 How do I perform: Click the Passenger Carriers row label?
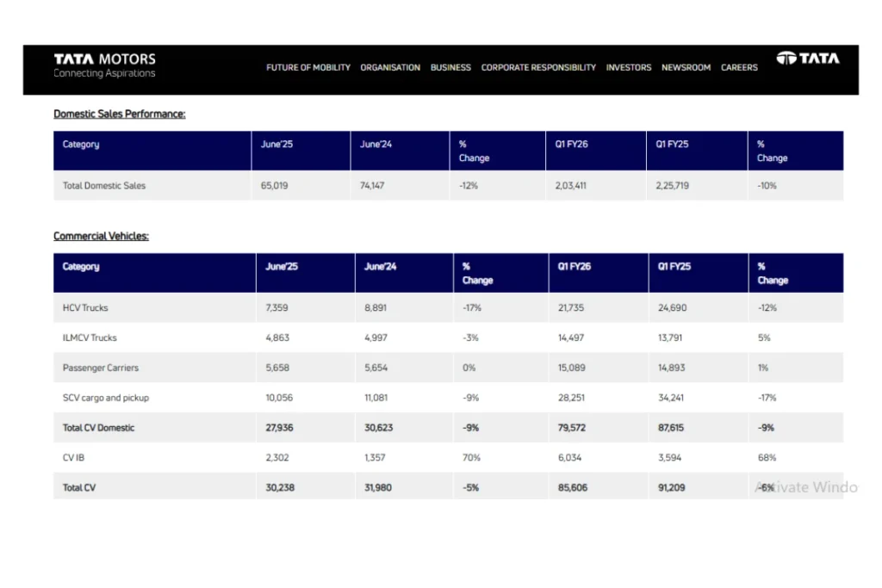point(101,368)
